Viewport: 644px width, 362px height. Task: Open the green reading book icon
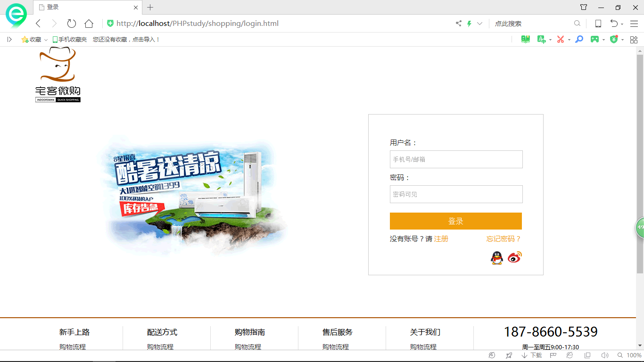point(525,40)
